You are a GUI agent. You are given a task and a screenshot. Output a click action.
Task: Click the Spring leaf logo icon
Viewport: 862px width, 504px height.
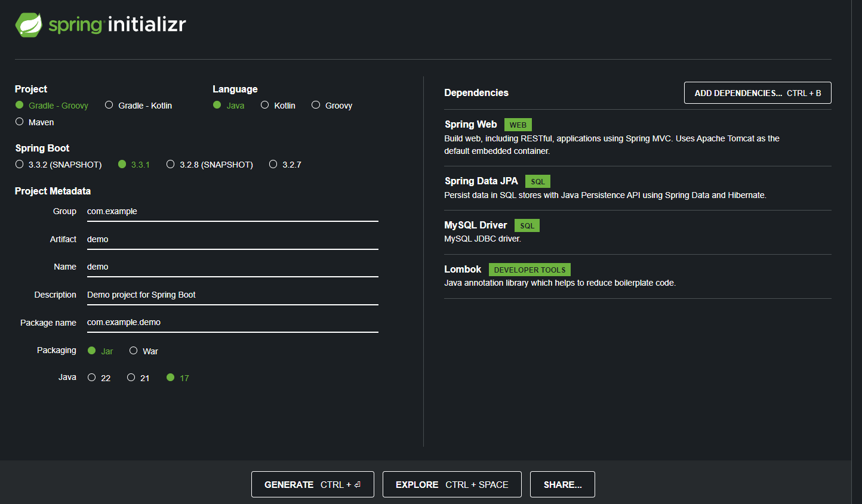pyautogui.click(x=29, y=25)
